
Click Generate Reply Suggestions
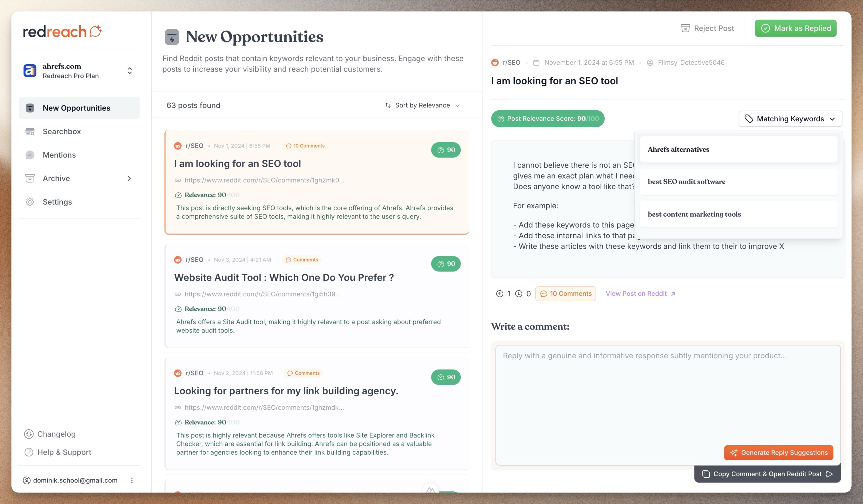[778, 453]
